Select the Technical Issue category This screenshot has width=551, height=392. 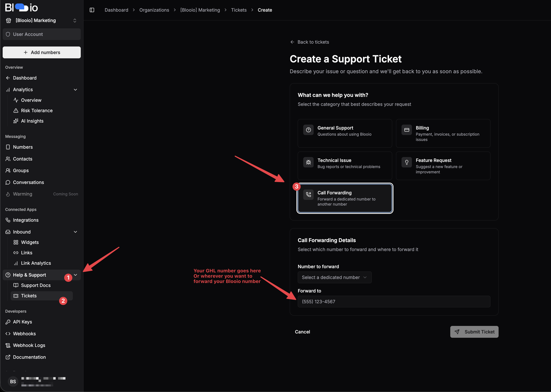[x=345, y=166]
